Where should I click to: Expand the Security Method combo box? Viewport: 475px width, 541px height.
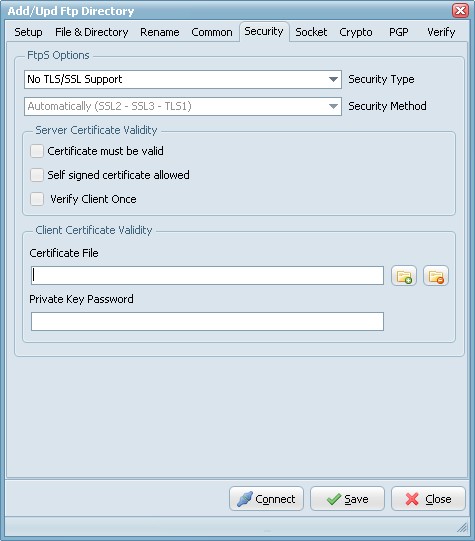183,106
